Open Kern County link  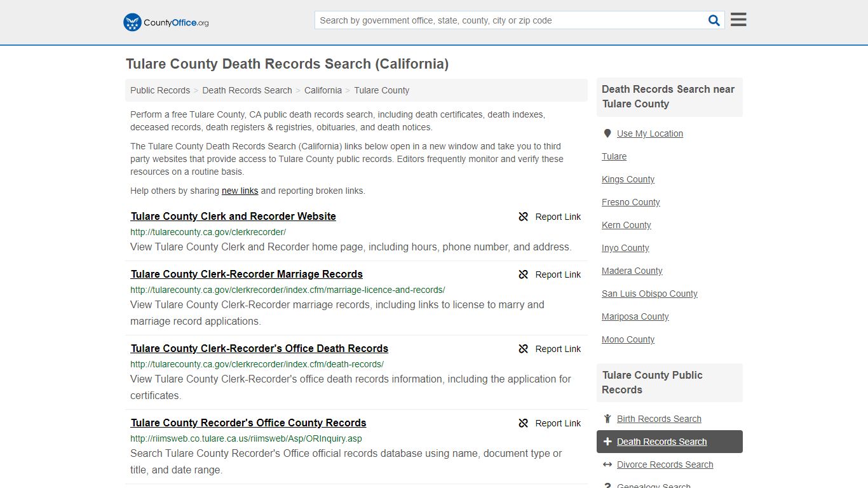coord(627,225)
